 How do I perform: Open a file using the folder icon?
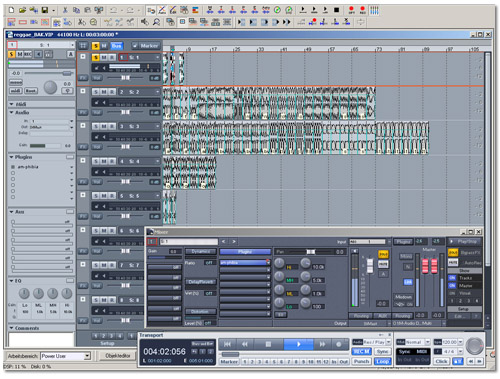[x=22, y=10]
